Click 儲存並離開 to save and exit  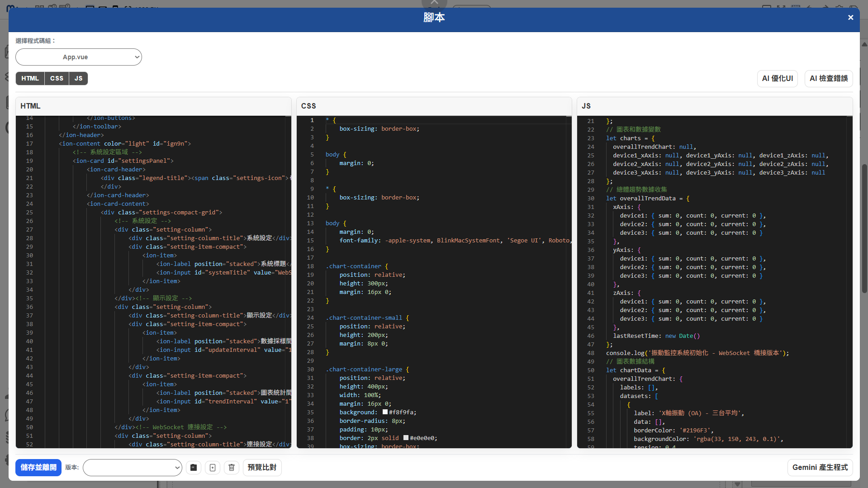38,467
